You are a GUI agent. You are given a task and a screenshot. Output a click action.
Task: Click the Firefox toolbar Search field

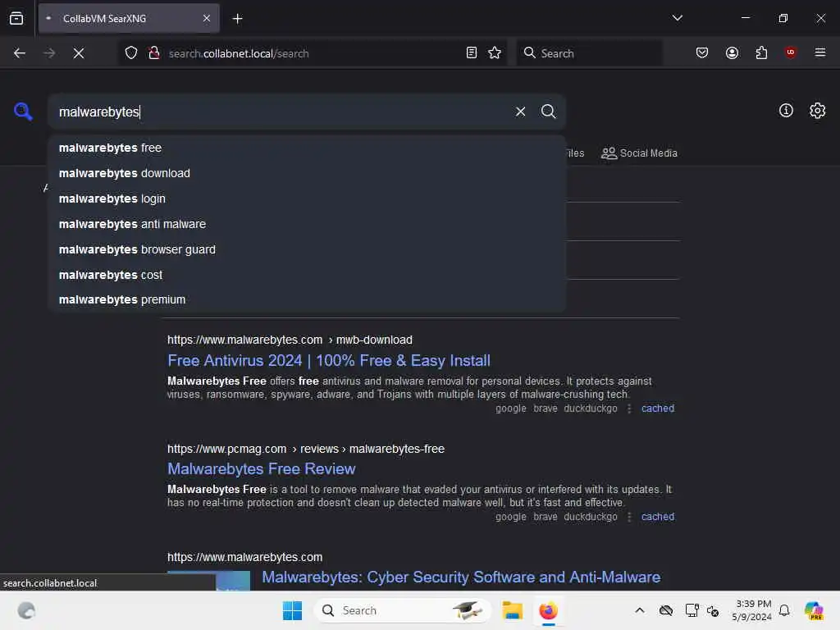(x=589, y=53)
